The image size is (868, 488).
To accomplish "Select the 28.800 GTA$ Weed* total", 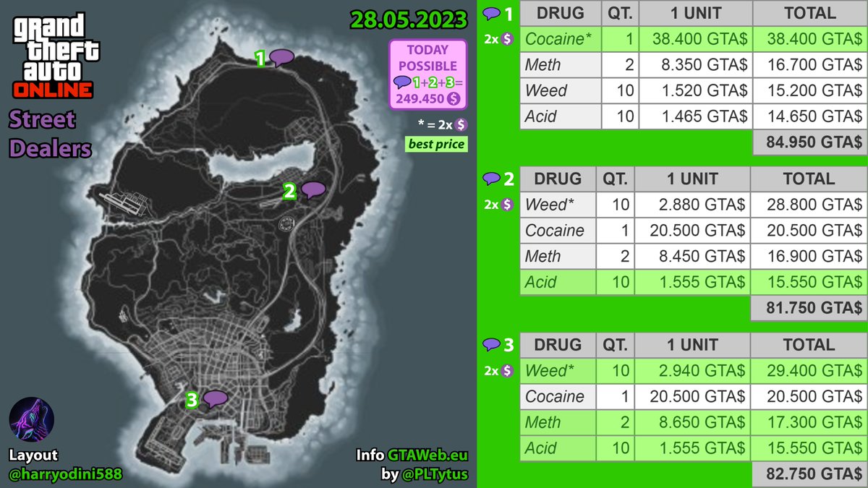I will [809, 205].
